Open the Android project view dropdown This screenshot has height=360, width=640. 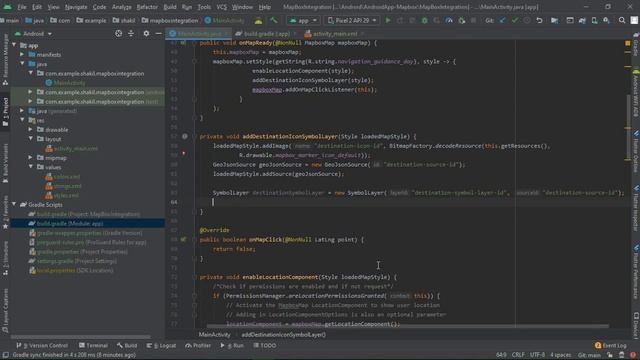coord(33,33)
